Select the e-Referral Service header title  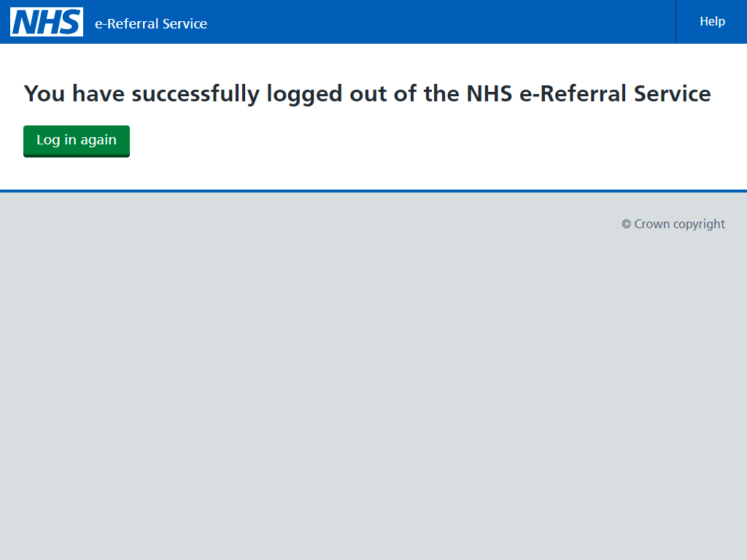(151, 23)
